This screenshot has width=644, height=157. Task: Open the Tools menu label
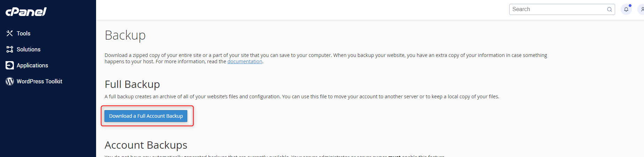(x=24, y=33)
